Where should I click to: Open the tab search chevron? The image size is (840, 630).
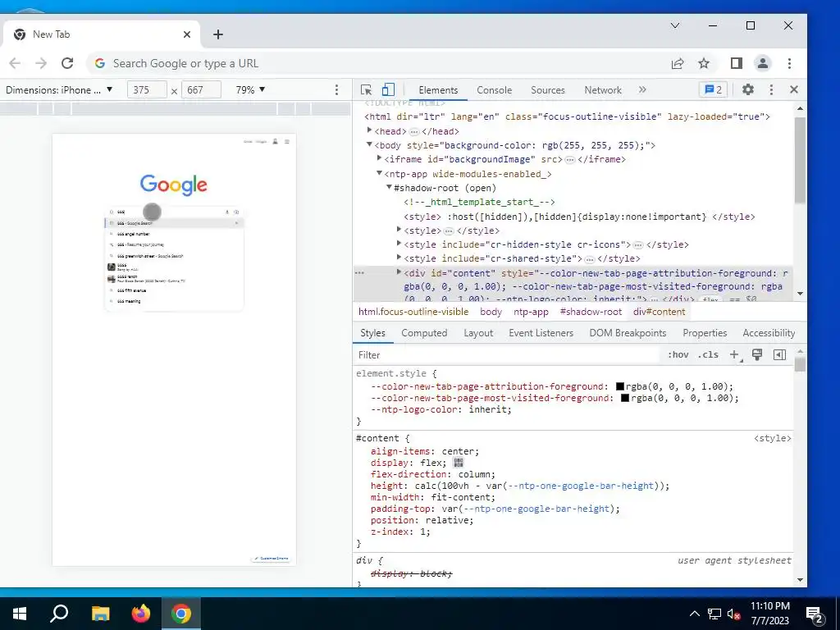(x=675, y=25)
